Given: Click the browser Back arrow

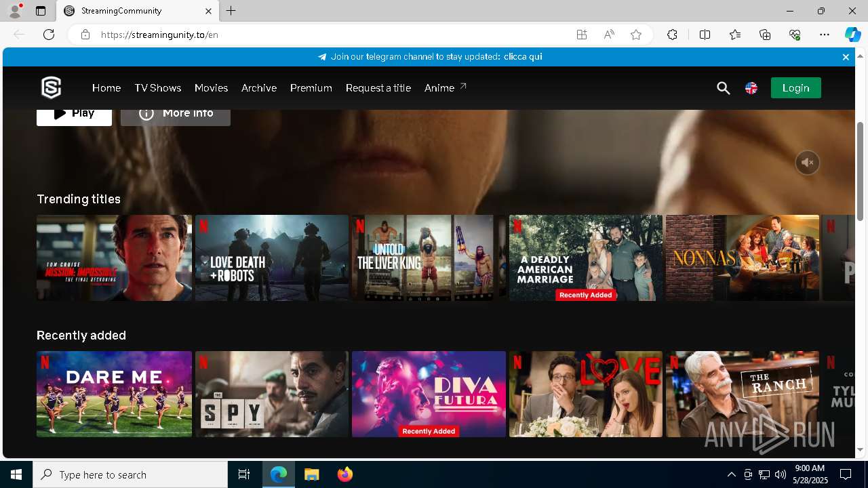Looking at the screenshot, I should (x=19, y=35).
